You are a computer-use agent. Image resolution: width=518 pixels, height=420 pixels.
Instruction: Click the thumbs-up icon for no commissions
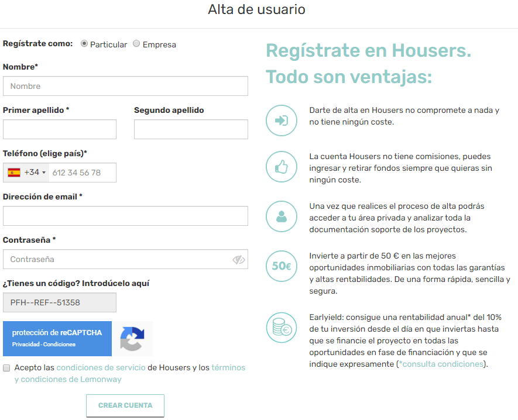[x=282, y=168]
